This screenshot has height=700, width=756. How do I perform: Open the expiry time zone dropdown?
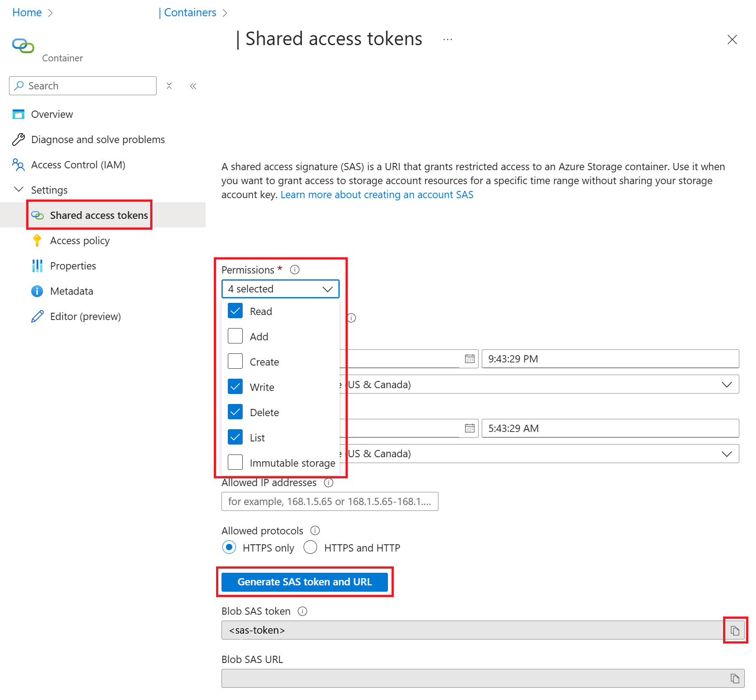726,454
